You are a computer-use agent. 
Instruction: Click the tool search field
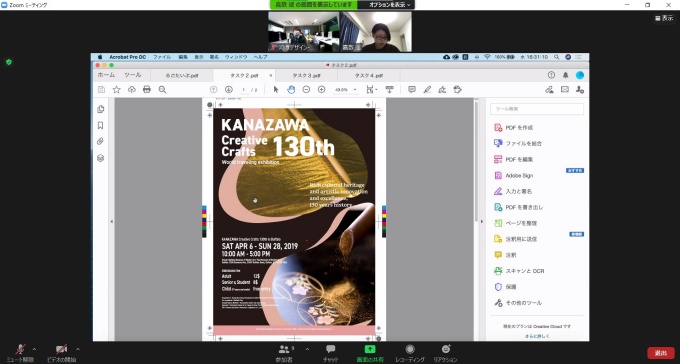coord(537,109)
